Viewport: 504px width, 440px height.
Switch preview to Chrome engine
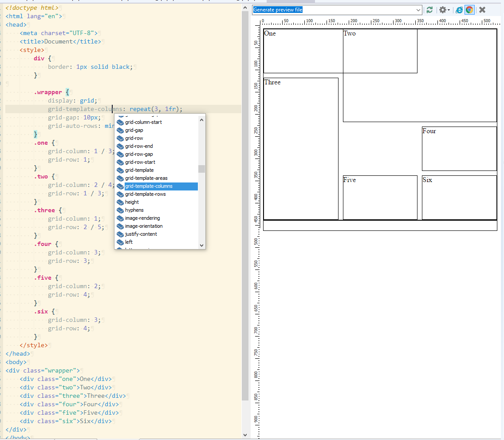click(x=469, y=10)
